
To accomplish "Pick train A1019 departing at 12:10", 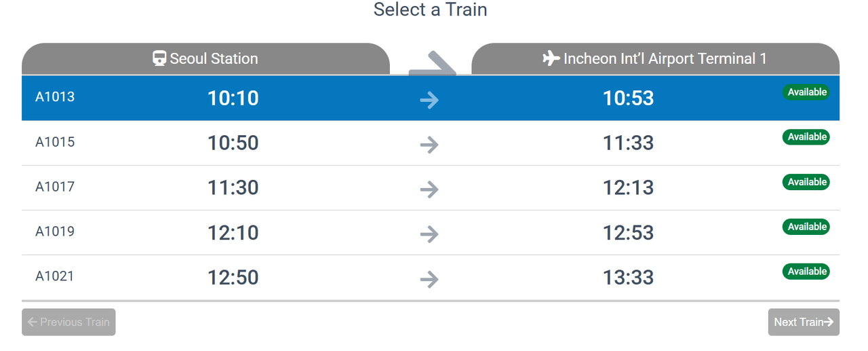I will 233,233.
